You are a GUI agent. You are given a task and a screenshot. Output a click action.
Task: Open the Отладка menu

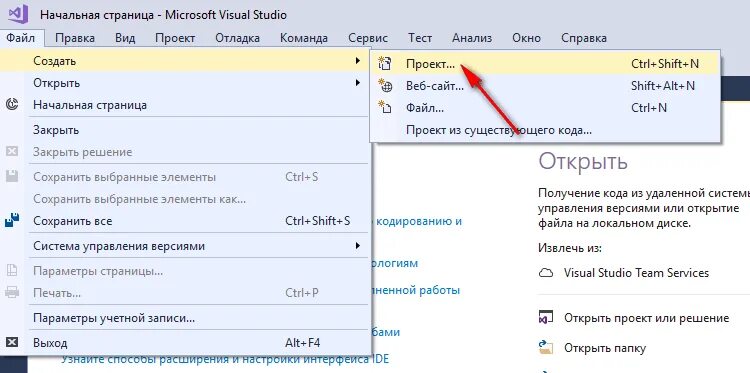[x=237, y=38]
